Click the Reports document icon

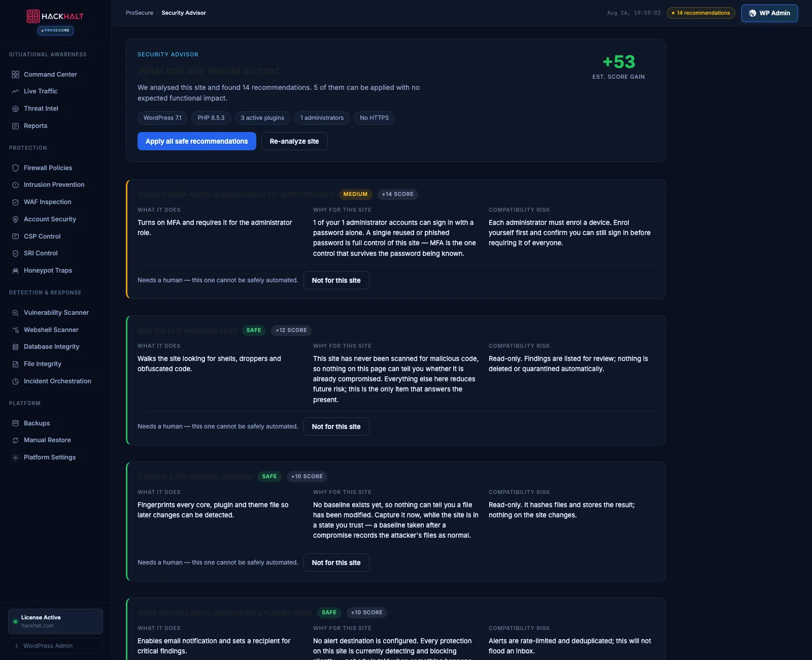[15, 126]
